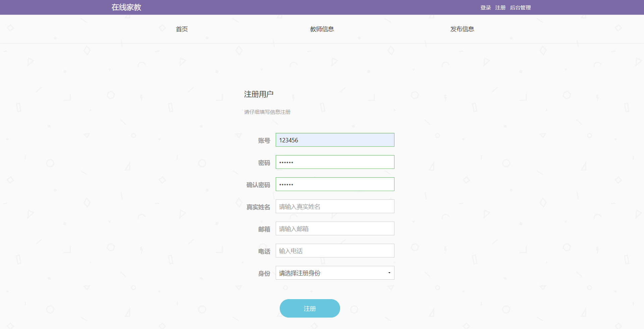The width and height of the screenshot is (644, 329).
Task: Open the 登录 login page
Action: click(485, 7)
